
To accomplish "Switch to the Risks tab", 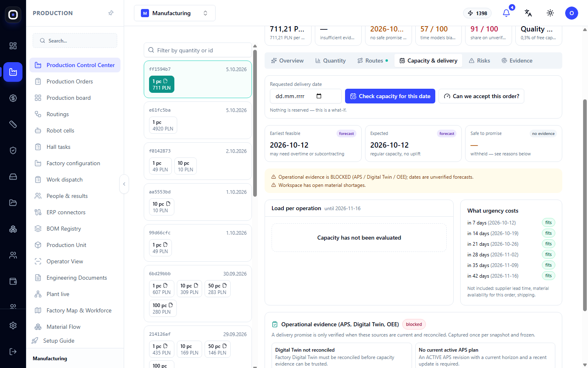I will pyautogui.click(x=479, y=61).
